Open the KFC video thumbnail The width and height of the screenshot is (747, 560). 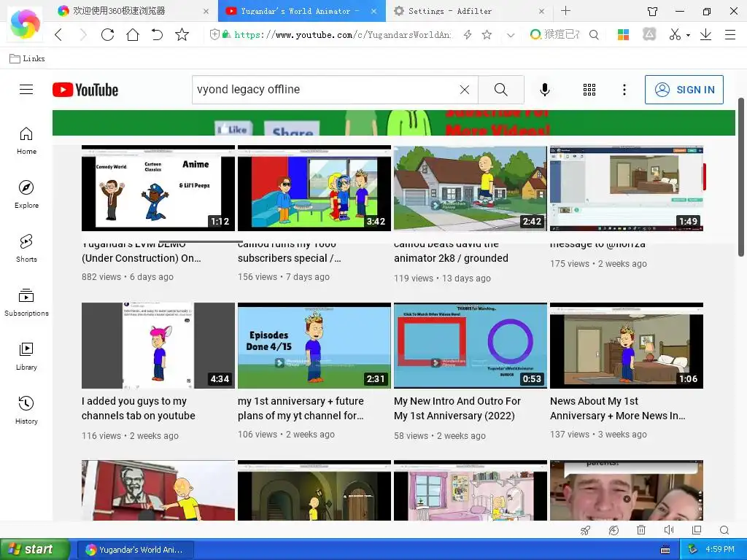158,490
